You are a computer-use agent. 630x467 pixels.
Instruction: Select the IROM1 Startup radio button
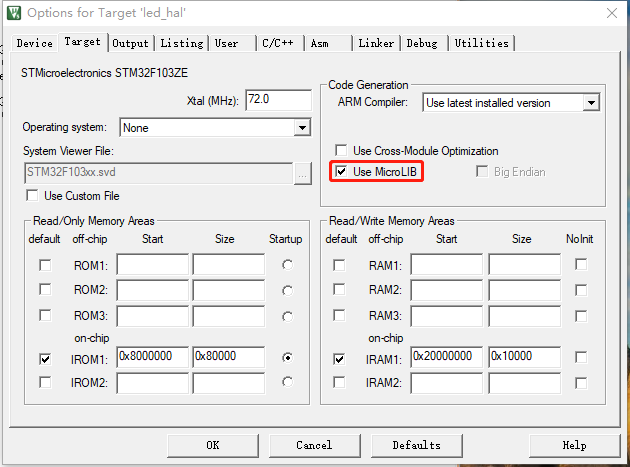[287, 357]
